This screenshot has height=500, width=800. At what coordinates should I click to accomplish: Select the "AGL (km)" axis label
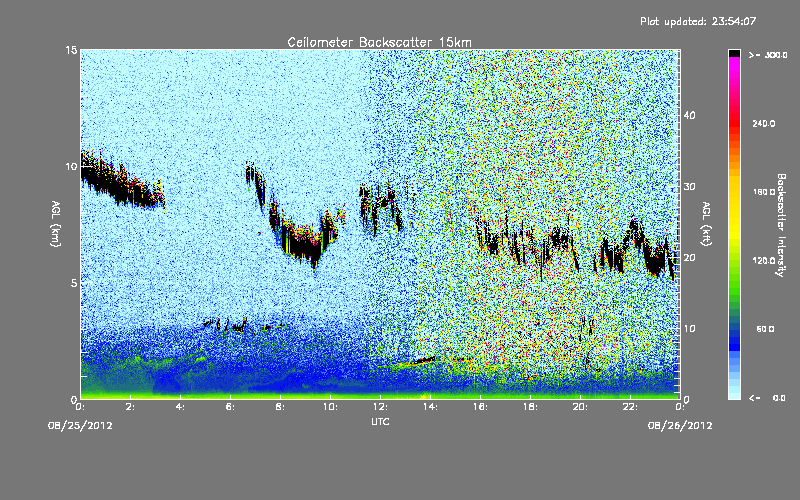56,224
